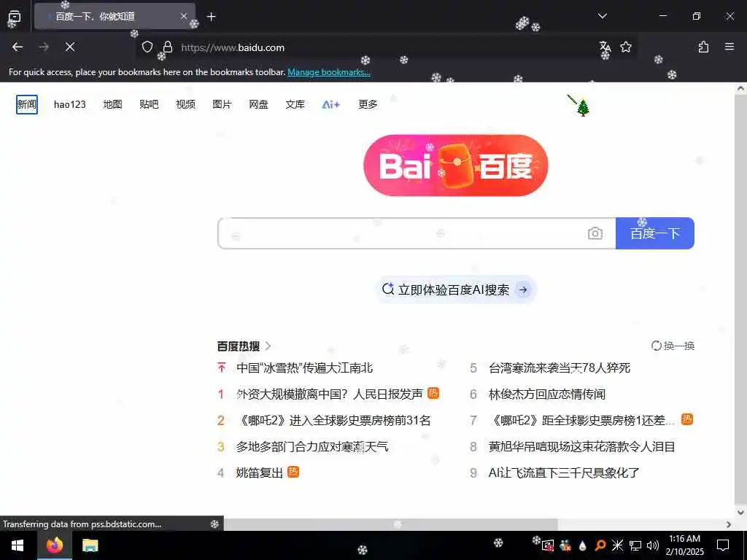Expand 百度热搜 with the chevron
747x560 pixels.
pyautogui.click(x=268, y=346)
